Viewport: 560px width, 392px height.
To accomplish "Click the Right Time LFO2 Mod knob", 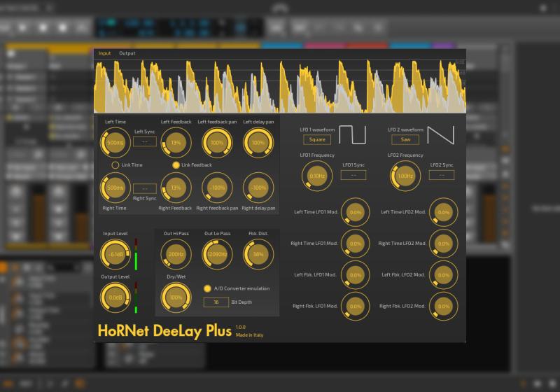I will (444, 244).
